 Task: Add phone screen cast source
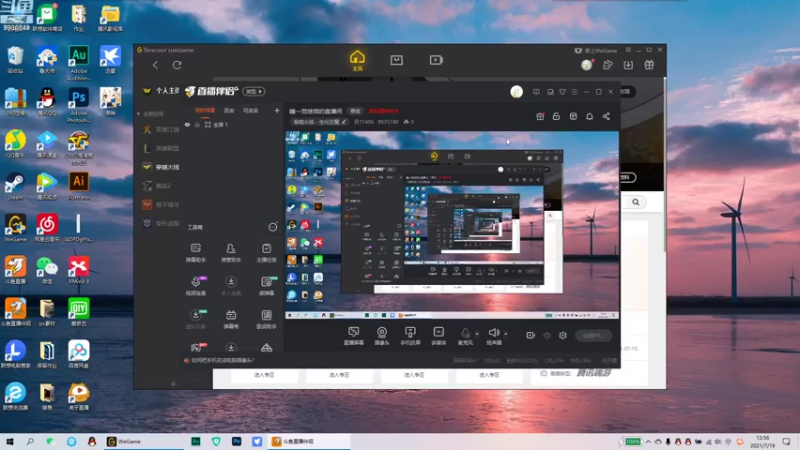(410, 336)
